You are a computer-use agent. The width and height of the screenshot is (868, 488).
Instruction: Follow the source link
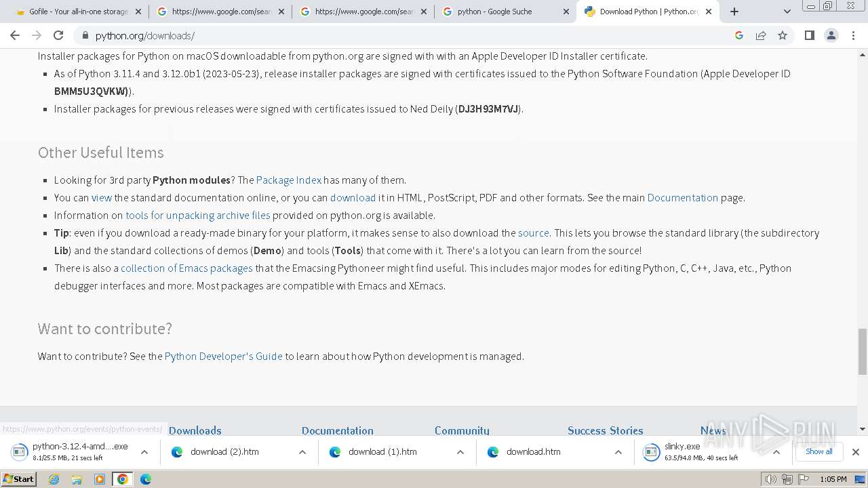click(534, 232)
